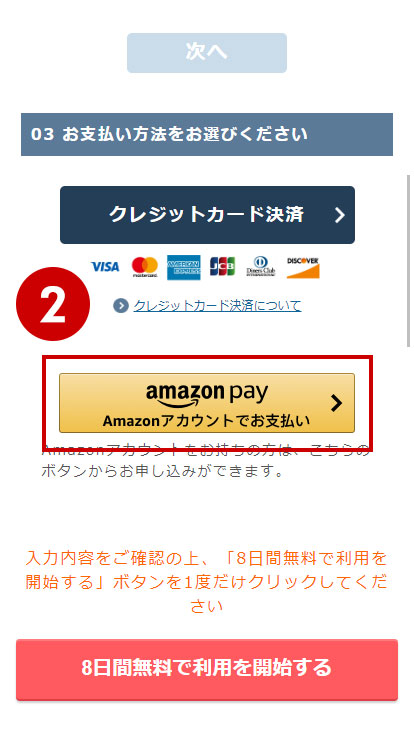Viewport: 414px width, 753px height.
Task: Click the Mastercard logo
Action: point(145,267)
